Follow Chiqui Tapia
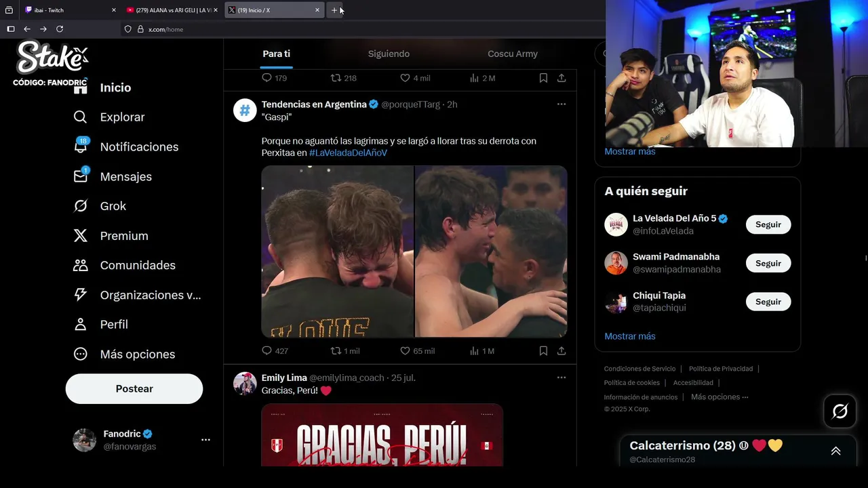This screenshot has height=488, width=868. [x=768, y=302]
